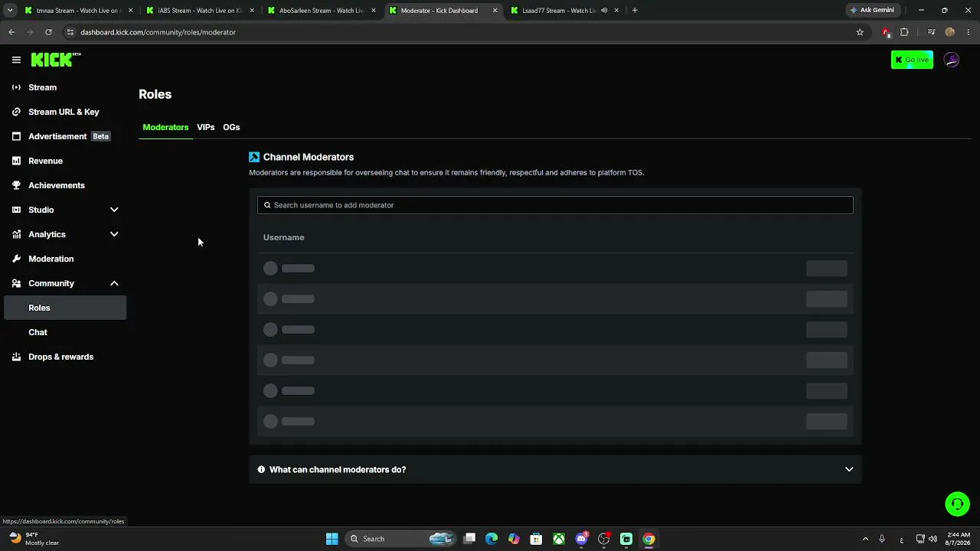Click the sword badge icon beside Channel Moderators
The height and width of the screenshot is (551, 980).
click(254, 157)
